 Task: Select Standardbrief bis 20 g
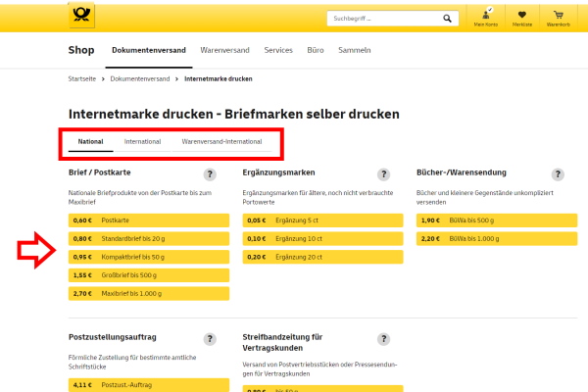[149, 238]
